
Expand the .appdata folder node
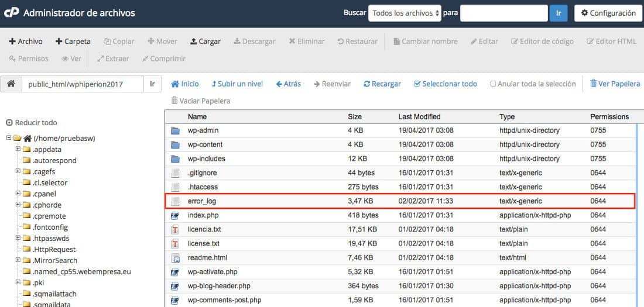click(18, 149)
